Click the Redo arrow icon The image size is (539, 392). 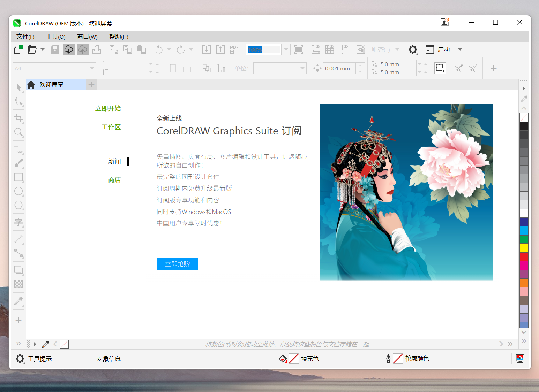pyautogui.click(x=181, y=49)
